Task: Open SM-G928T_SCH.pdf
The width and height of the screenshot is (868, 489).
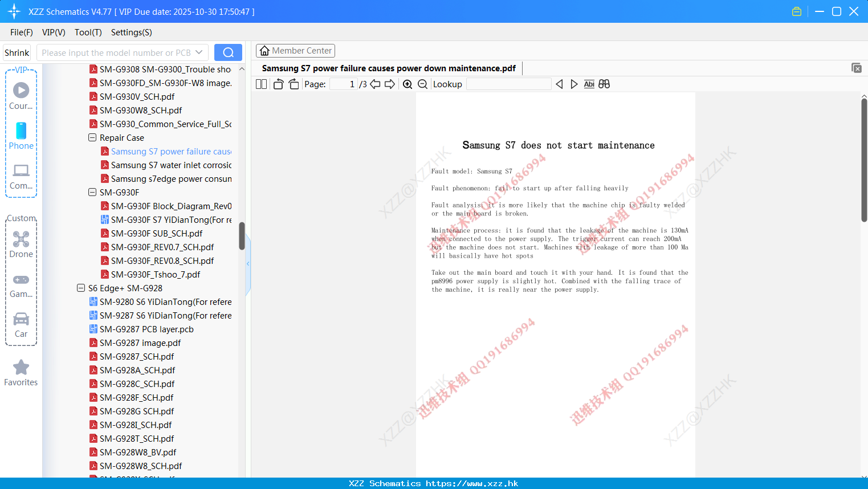Action: 132,438
